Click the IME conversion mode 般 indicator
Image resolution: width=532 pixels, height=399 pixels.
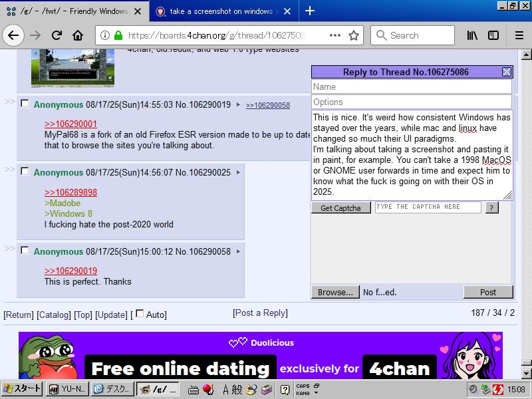(237, 390)
